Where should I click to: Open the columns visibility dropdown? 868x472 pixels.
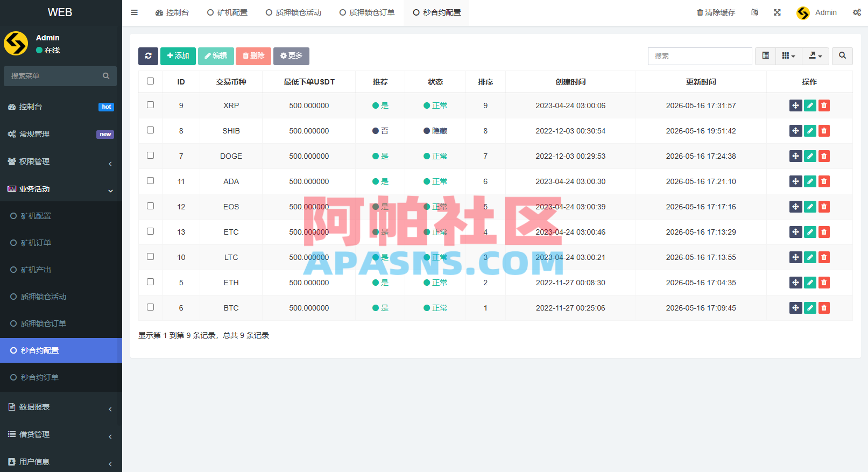click(788, 56)
